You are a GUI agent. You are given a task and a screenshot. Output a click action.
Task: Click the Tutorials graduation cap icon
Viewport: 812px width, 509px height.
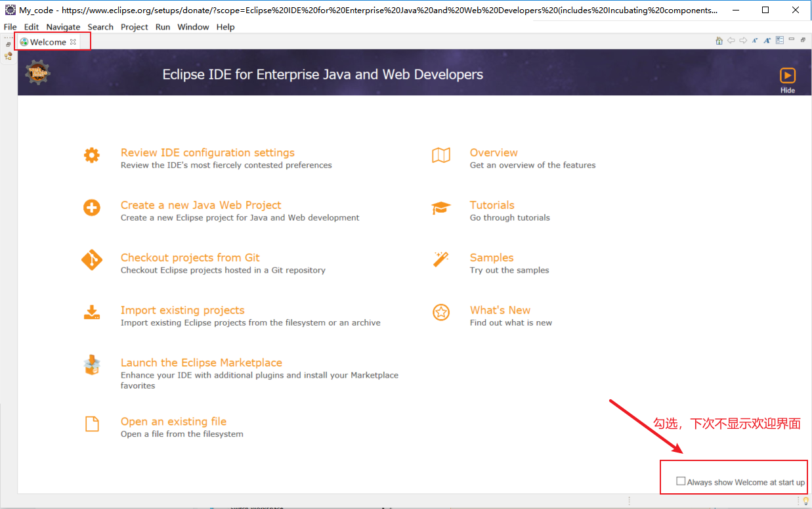coord(441,208)
